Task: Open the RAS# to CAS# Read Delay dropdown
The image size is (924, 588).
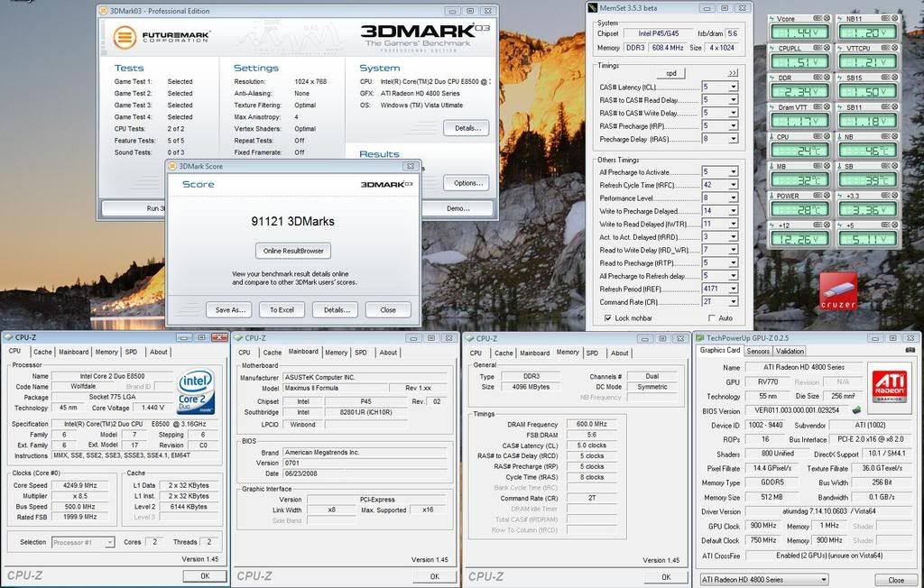Action: pyautogui.click(x=733, y=100)
